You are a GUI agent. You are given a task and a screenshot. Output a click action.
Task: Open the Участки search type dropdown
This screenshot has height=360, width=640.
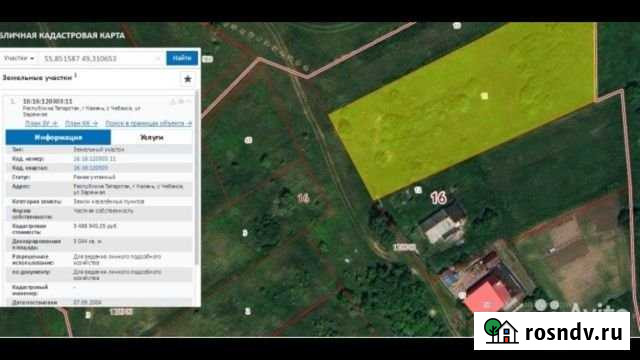19,58
